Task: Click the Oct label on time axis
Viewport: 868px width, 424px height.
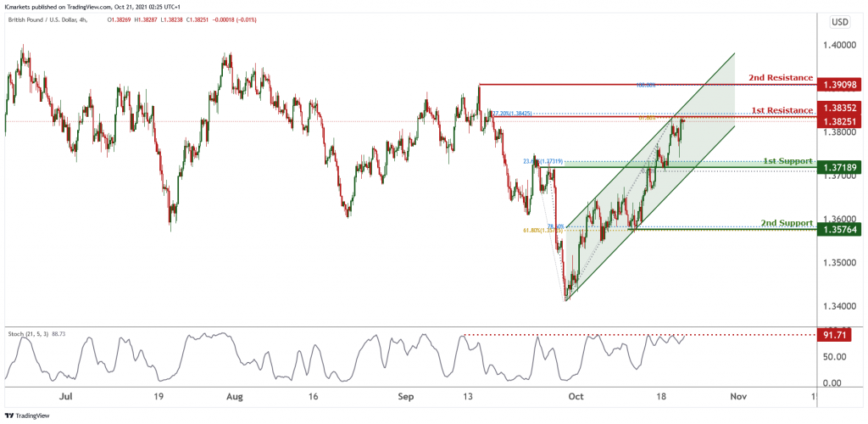Action: click(576, 396)
